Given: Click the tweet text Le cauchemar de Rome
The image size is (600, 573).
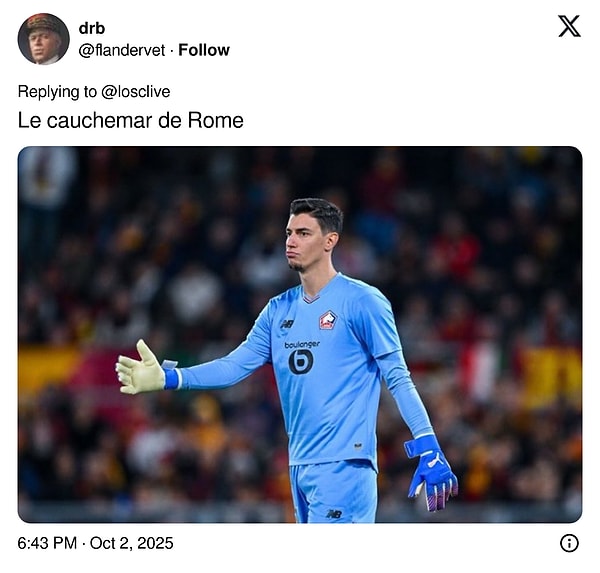Looking at the screenshot, I should coord(130,121).
